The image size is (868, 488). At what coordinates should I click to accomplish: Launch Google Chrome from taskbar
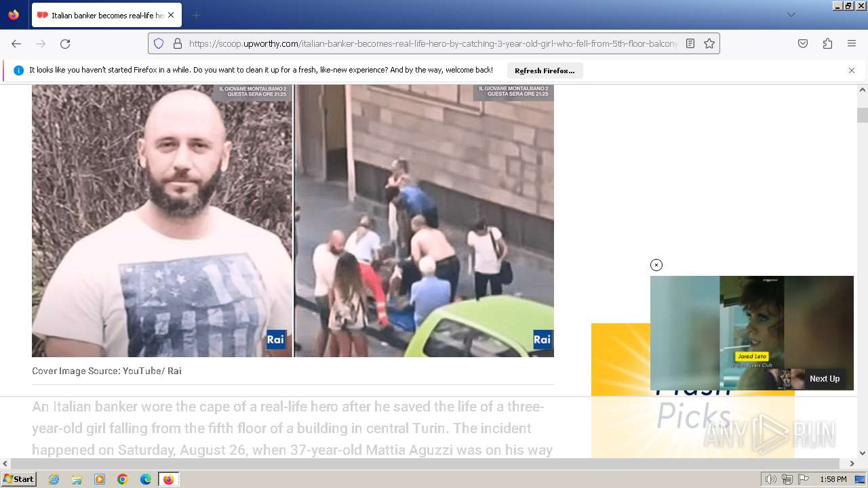point(123,479)
